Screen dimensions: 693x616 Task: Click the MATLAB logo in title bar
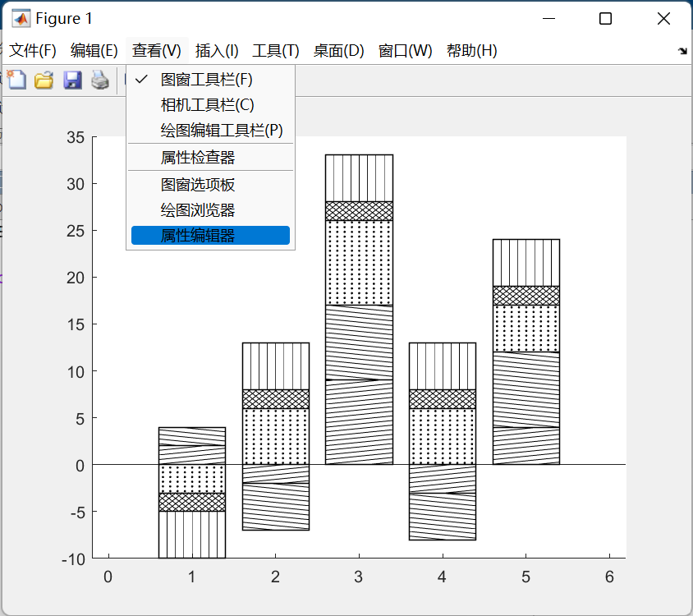click(x=21, y=19)
